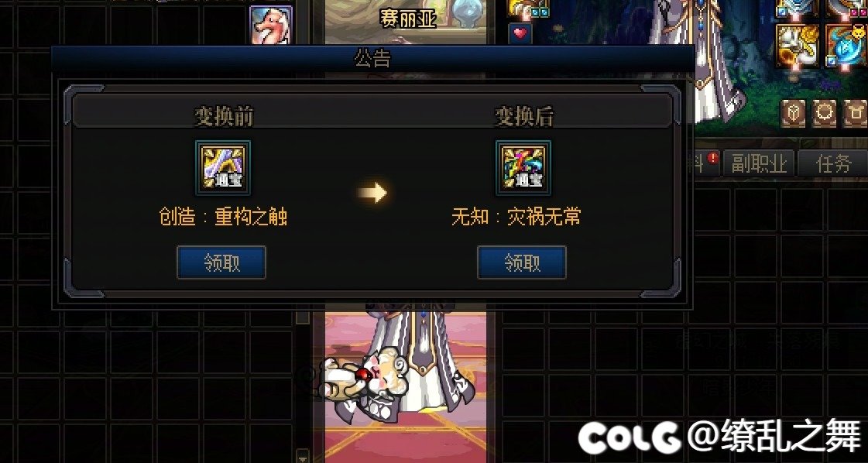
Task: Click the golden arrow between items
Action: pyautogui.click(x=372, y=193)
